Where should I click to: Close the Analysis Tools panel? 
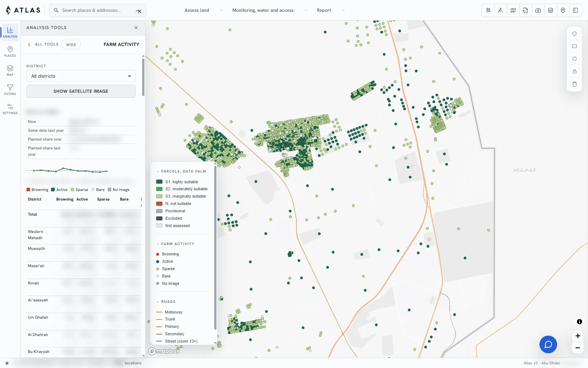pos(136,28)
